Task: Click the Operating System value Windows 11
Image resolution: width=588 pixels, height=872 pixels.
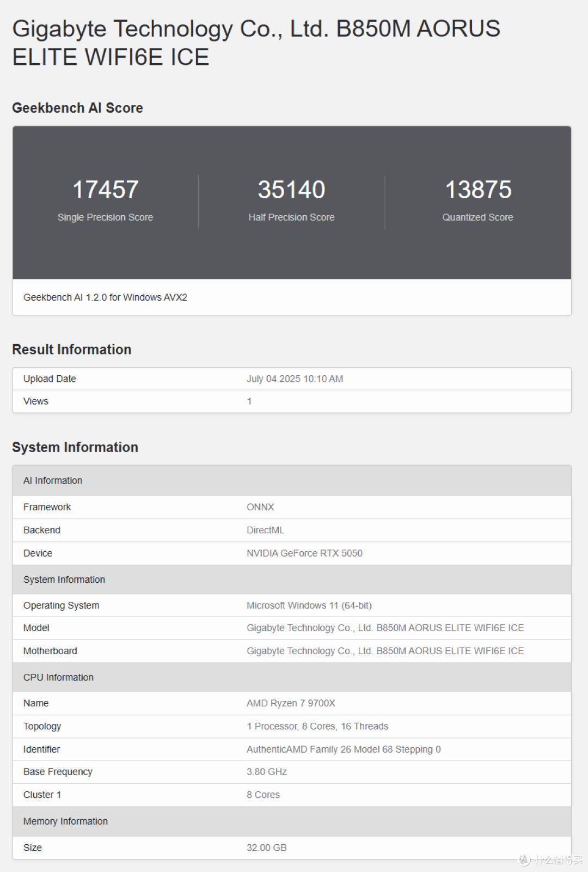Action: (309, 605)
